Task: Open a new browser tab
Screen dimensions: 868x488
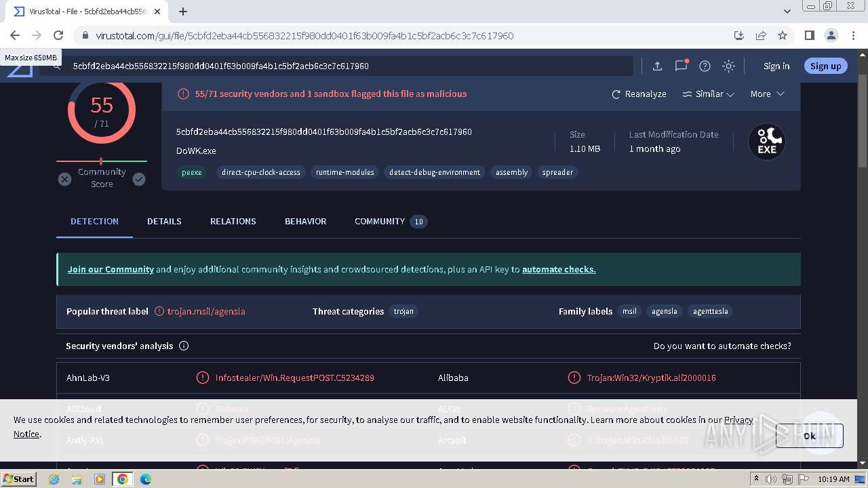Action: pos(183,12)
